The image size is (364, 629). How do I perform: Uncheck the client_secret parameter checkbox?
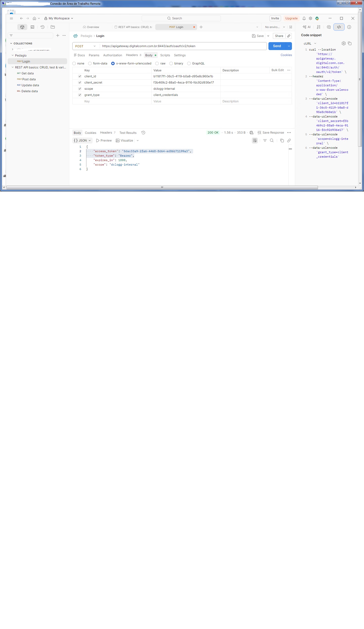click(80, 83)
